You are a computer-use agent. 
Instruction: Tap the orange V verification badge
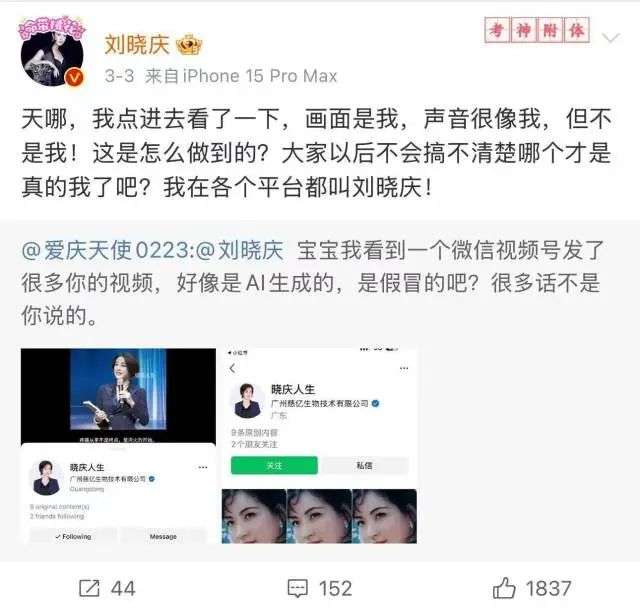(74, 77)
